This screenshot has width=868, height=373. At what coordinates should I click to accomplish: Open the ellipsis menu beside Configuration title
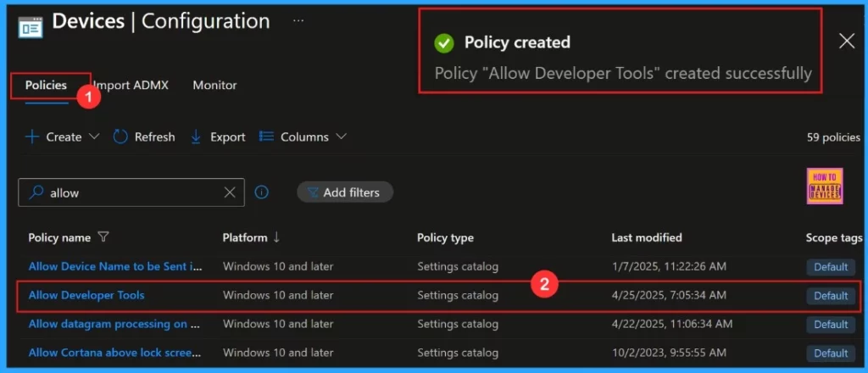[298, 21]
